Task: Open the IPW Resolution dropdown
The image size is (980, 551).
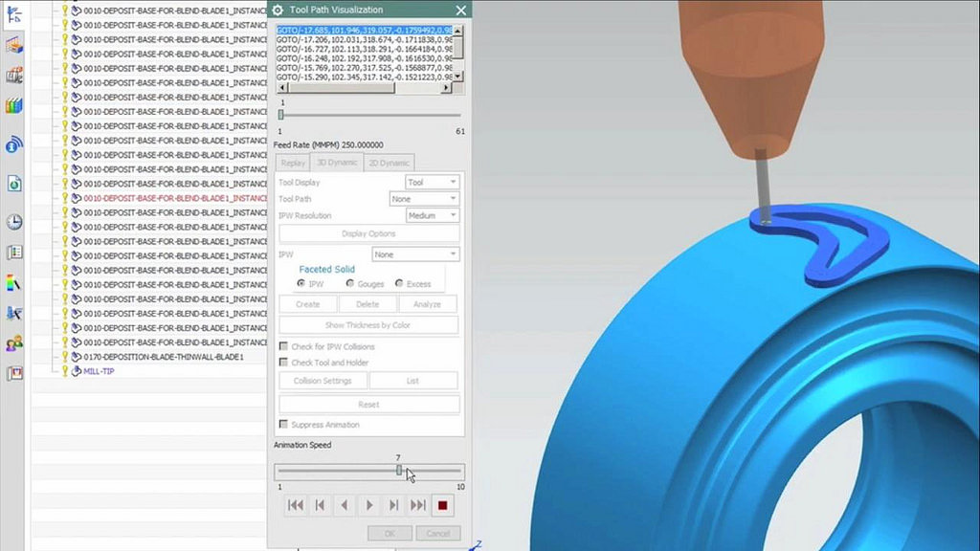Action: coord(433,215)
